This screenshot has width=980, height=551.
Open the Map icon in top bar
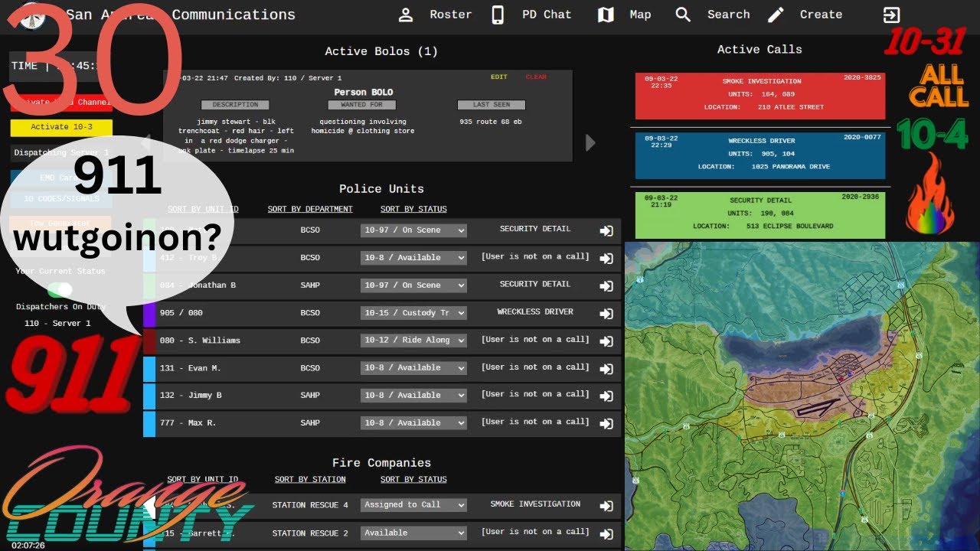pos(606,15)
